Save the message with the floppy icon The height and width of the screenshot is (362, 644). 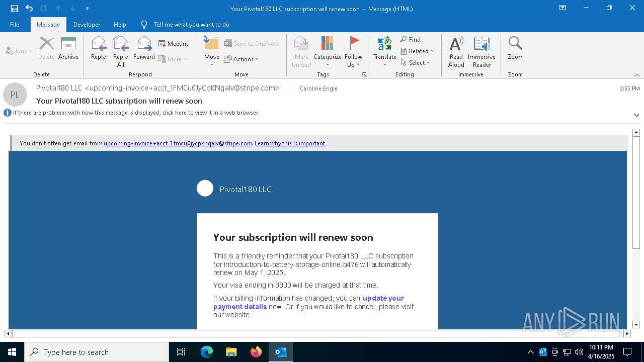click(x=15, y=9)
